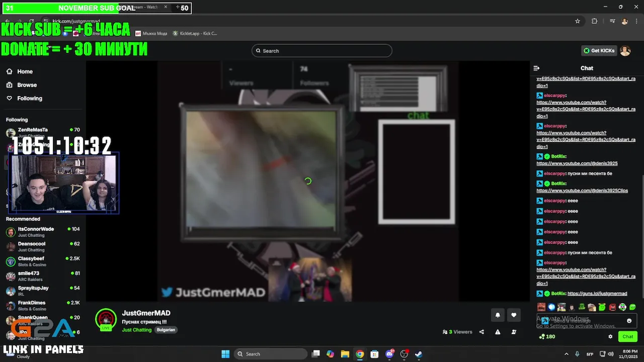Click the notification bell icon
This screenshot has width=644, height=362.
(x=498, y=315)
